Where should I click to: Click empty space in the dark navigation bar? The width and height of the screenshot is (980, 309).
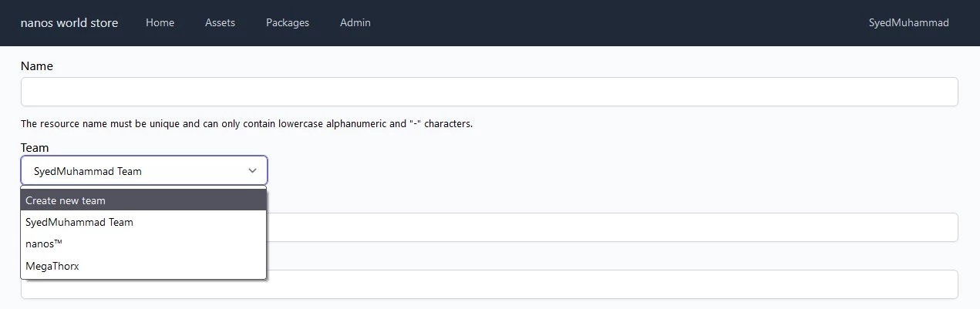[x=617, y=23]
